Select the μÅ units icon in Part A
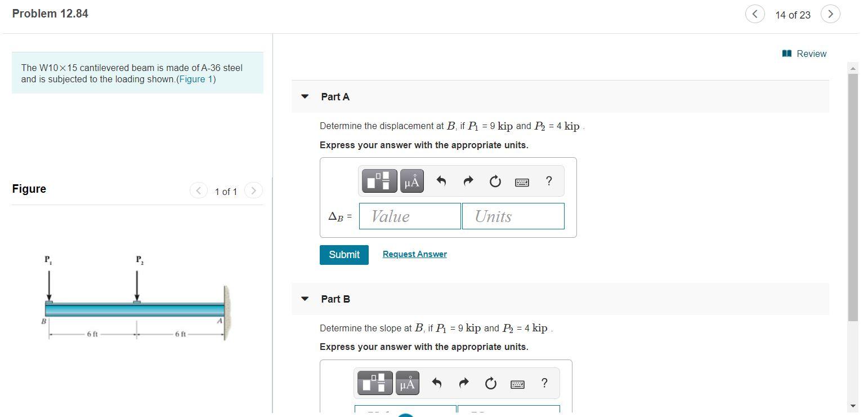The width and height of the screenshot is (868, 417). coord(411,181)
